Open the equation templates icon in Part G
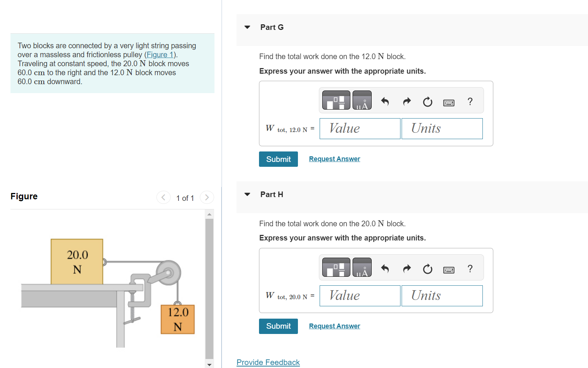 335,100
